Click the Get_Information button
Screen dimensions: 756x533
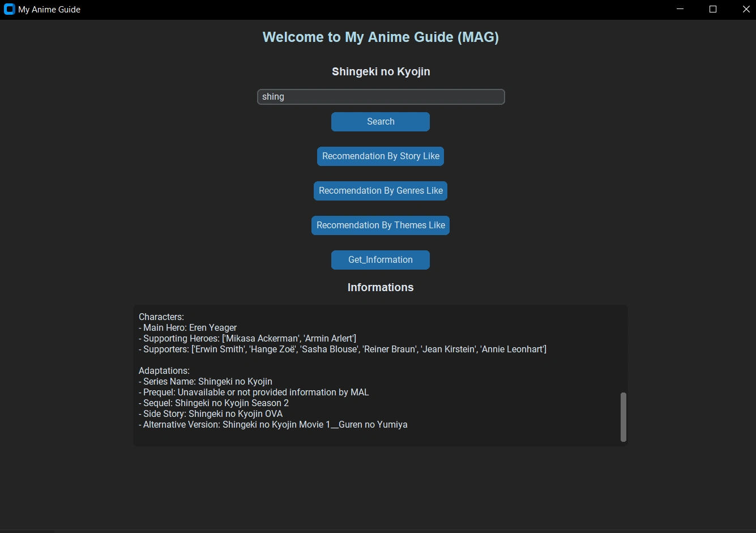pos(381,260)
